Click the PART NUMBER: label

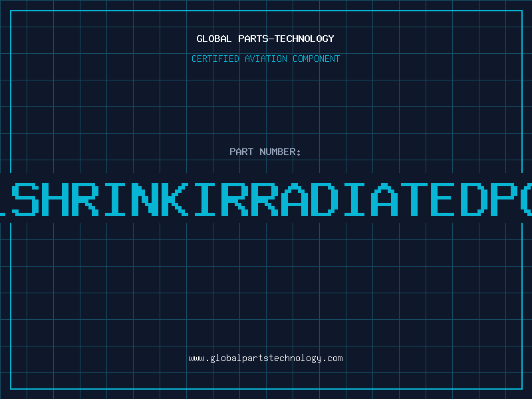click(x=265, y=152)
